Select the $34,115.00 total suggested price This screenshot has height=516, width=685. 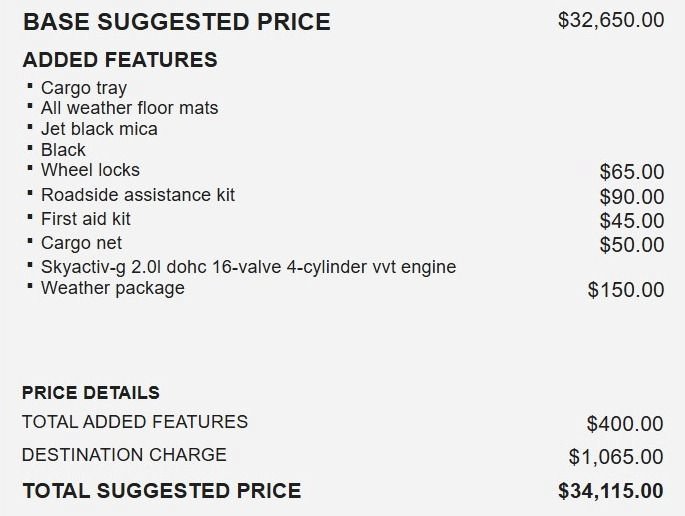[611, 491]
